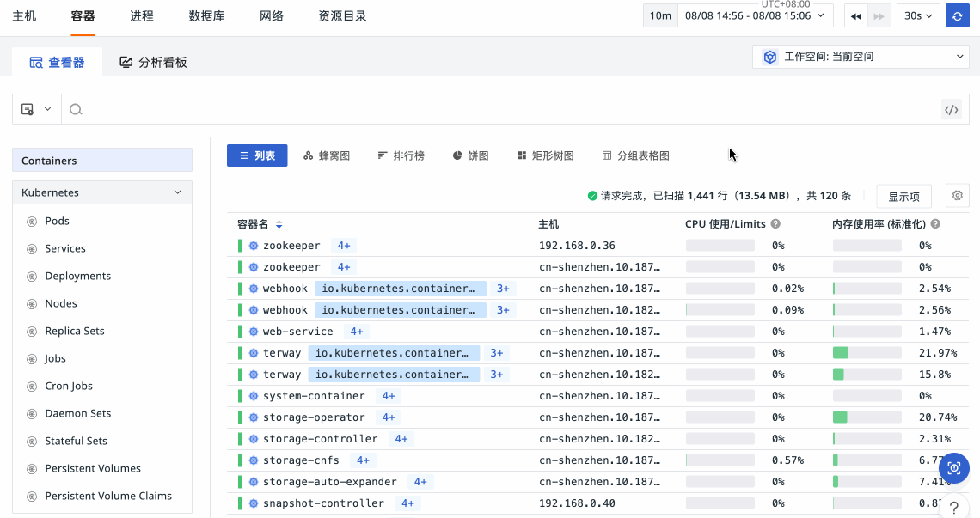Switch to the 数据库 tab
This screenshot has width=980, height=518.
[206, 15]
